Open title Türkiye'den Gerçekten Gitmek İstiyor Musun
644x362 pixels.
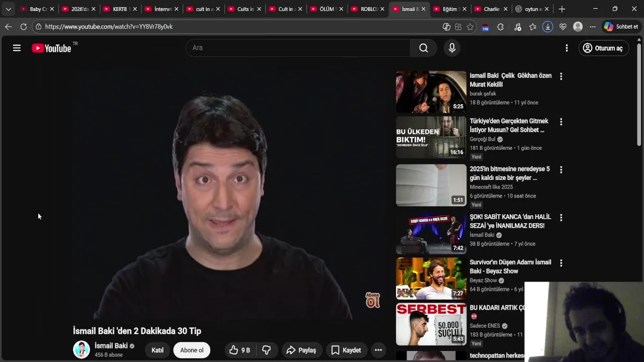point(509,126)
